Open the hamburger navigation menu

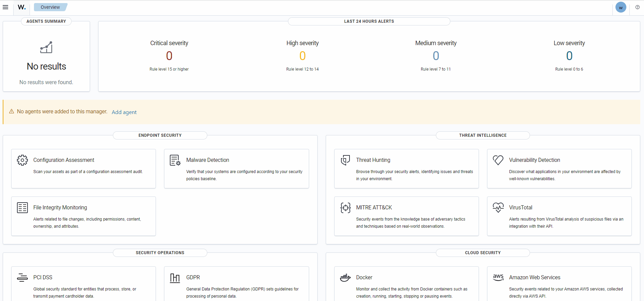point(5,7)
